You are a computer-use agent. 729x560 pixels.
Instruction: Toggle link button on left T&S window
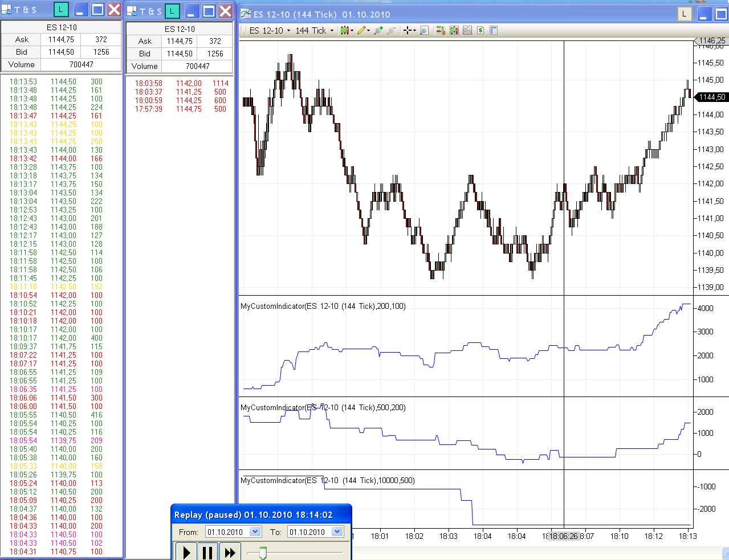coord(61,9)
